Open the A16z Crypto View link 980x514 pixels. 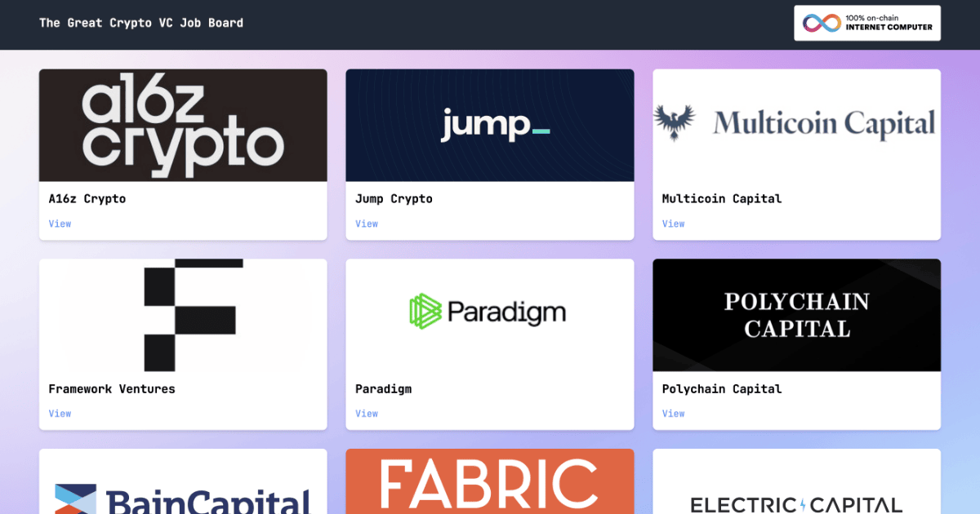60,224
